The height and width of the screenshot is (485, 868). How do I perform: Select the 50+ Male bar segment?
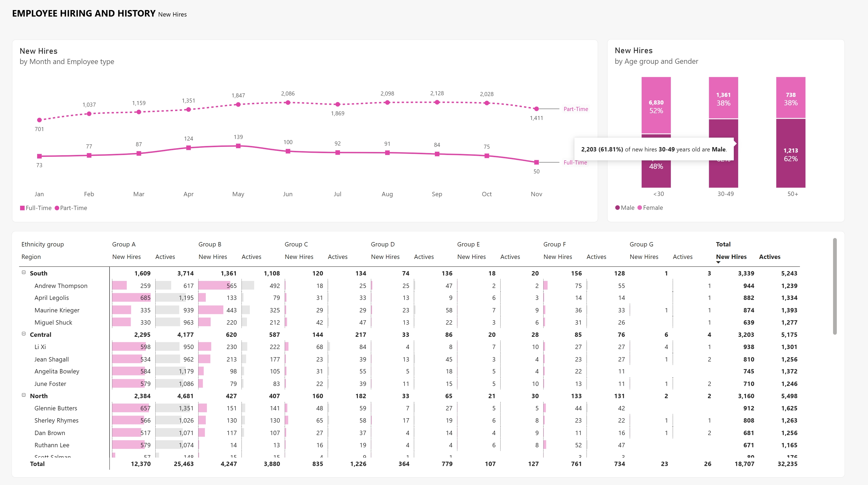pyautogui.click(x=791, y=153)
